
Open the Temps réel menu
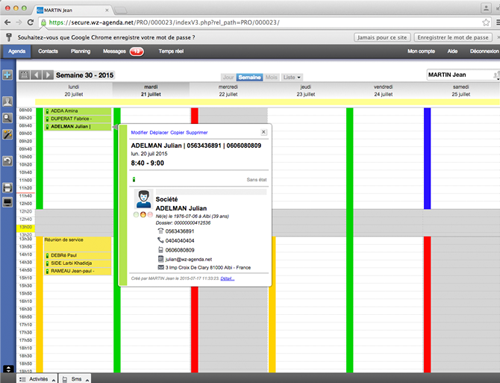[x=171, y=51]
